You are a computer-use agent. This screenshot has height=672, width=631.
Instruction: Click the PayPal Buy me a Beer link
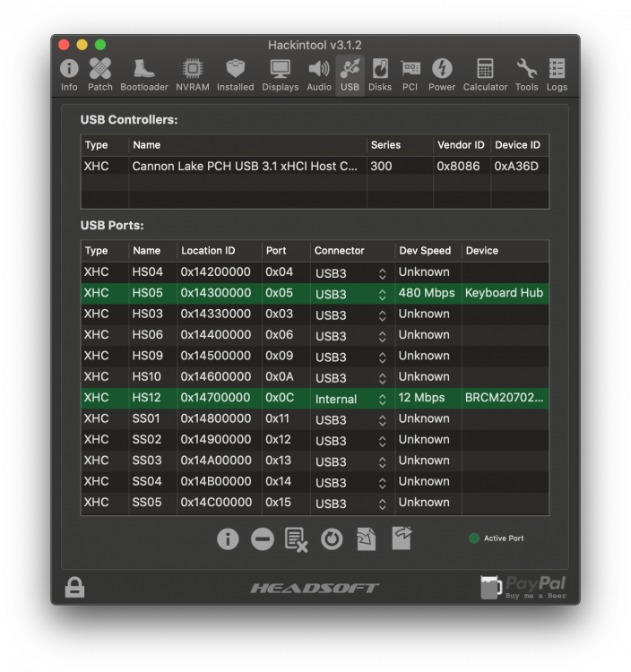click(523, 588)
